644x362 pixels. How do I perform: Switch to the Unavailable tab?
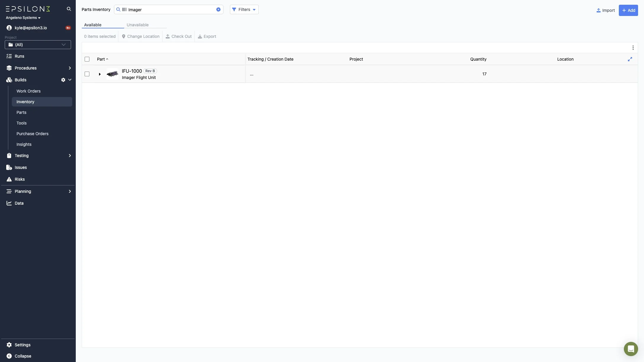point(138,25)
